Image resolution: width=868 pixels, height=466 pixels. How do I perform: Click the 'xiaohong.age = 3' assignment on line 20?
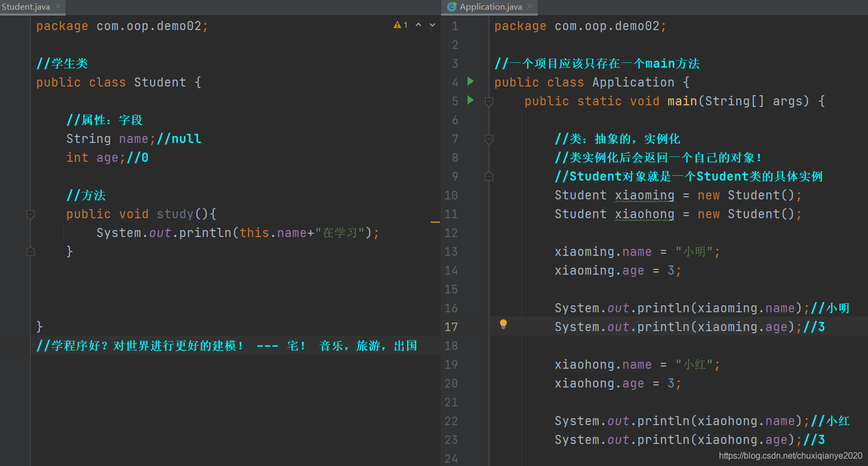click(618, 384)
